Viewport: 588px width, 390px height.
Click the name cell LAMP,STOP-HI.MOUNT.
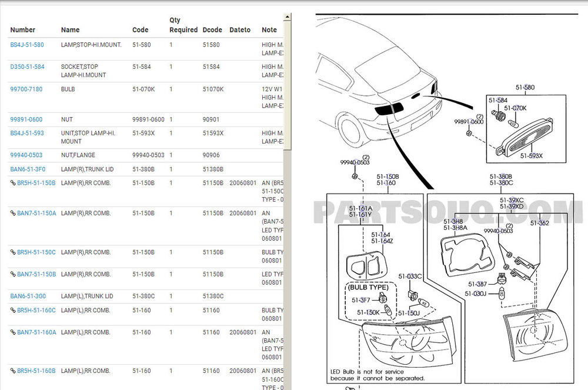pyautogui.click(x=91, y=45)
